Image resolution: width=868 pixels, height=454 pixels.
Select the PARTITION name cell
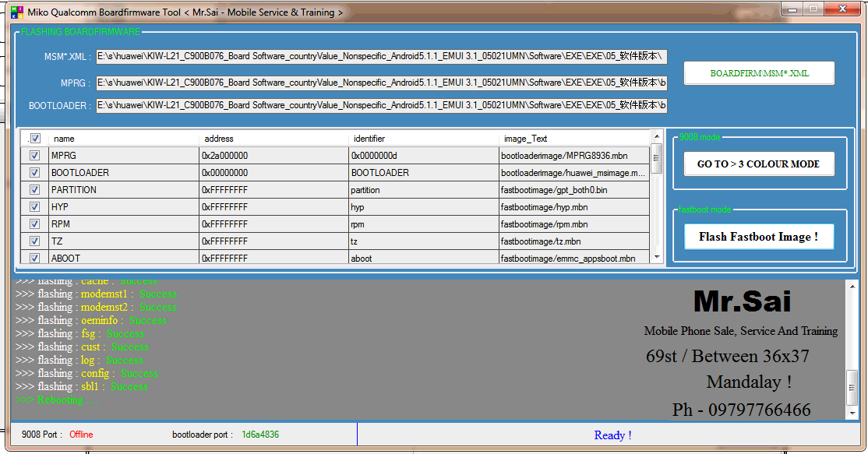click(x=123, y=190)
